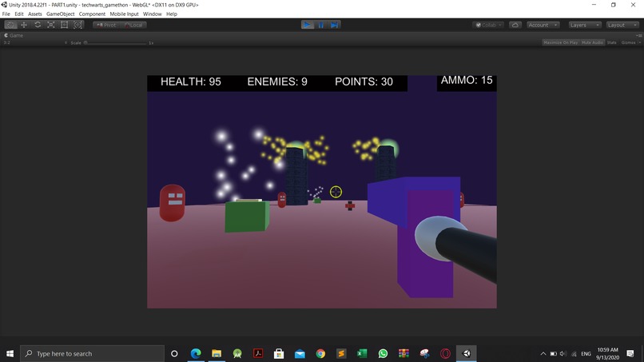
Task: Open the Collab dropdown
Action: (488, 25)
